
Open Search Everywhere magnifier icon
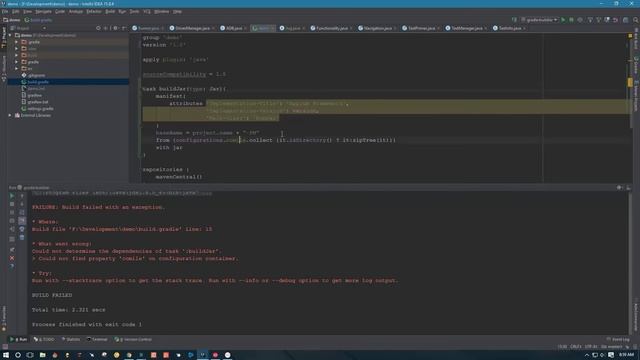(x=636, y=20)
